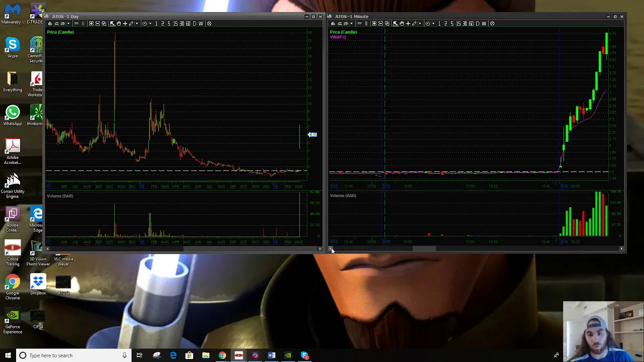Click the second grid layout icon in ATOS 1 Minute toolbar
Screen dimensions: 644x362
(x=380, y=23)
